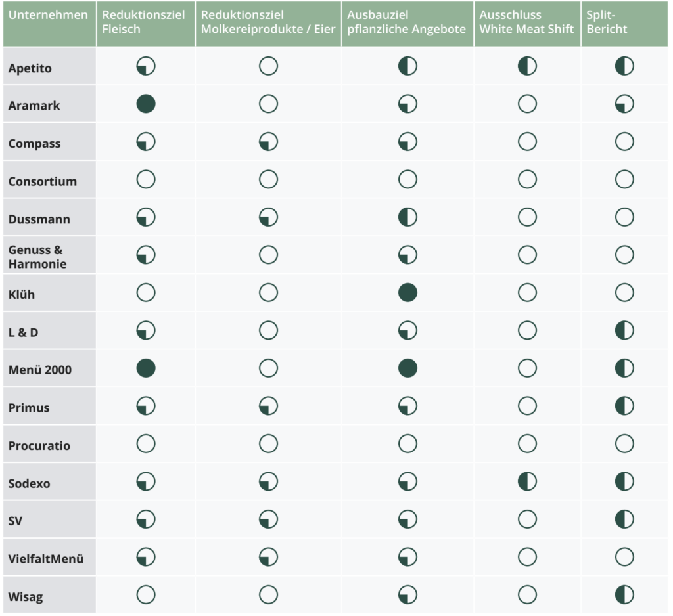Click the Split-Bericht column header
Image resolution: width=673 pixels, height=616 pixels.
(x=624, y=23)
